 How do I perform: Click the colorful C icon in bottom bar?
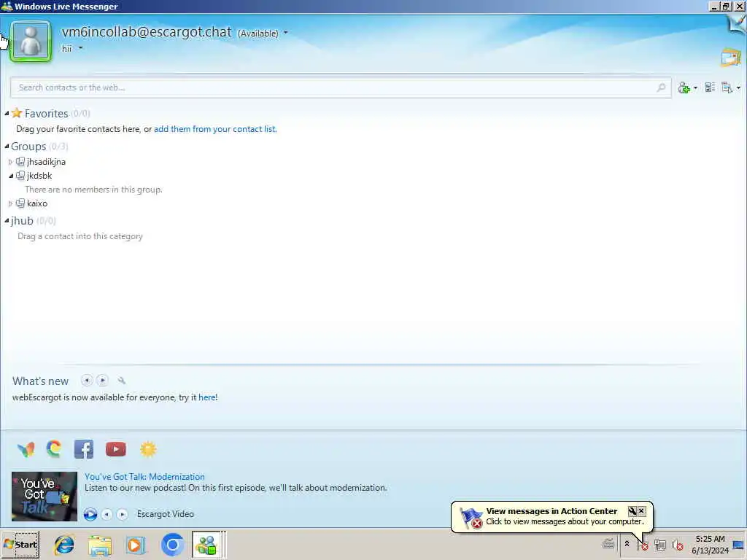click(x=54, y=448)
